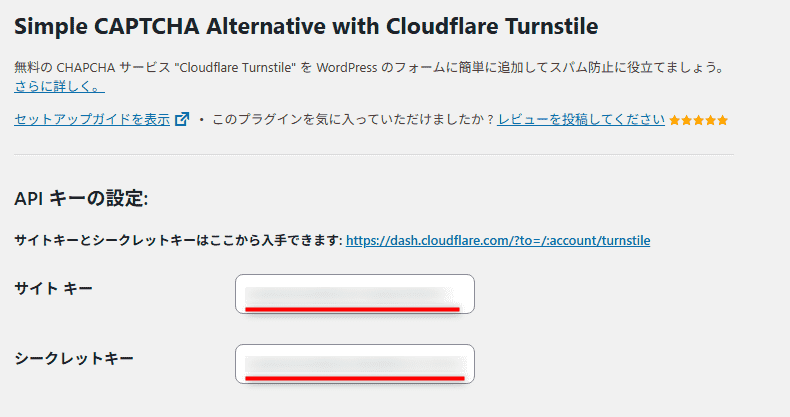Click the first review star
This screenshot has width=790, height=417.
tap(675, 121)
